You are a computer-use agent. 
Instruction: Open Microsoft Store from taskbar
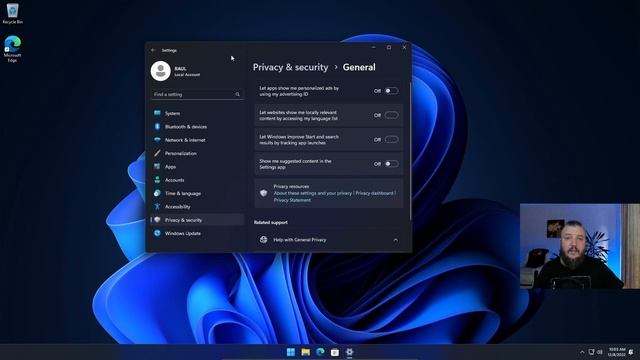pos(335,352)
